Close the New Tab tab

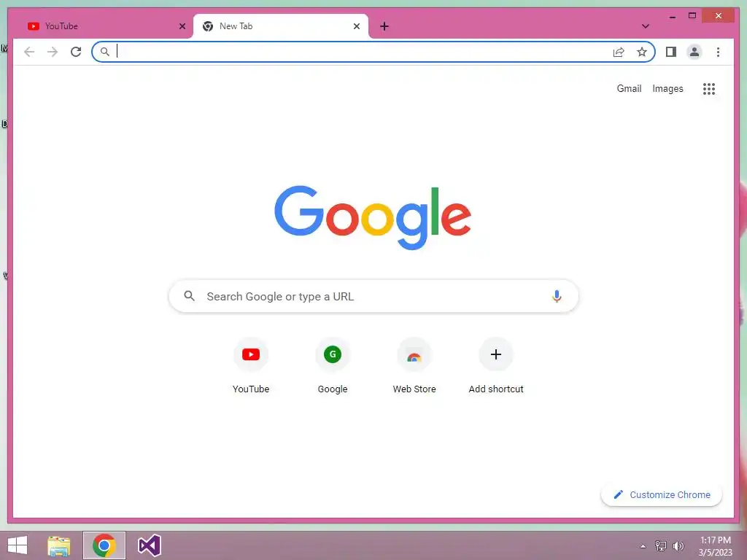pos(356,26)
